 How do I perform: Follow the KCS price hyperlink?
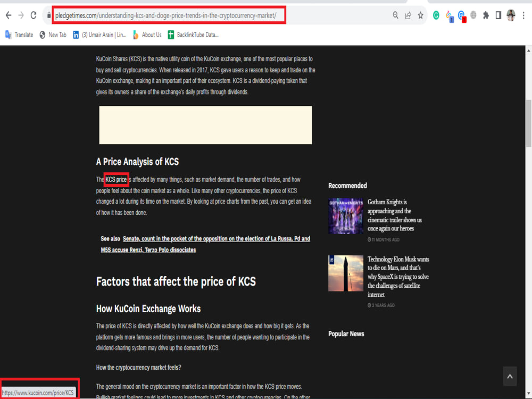[116, 179]
